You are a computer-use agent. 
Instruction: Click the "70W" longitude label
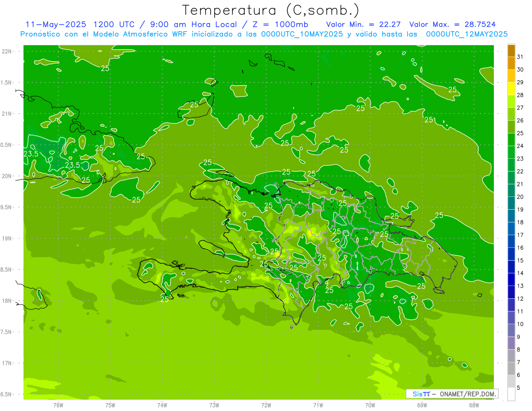coord(370,405)
